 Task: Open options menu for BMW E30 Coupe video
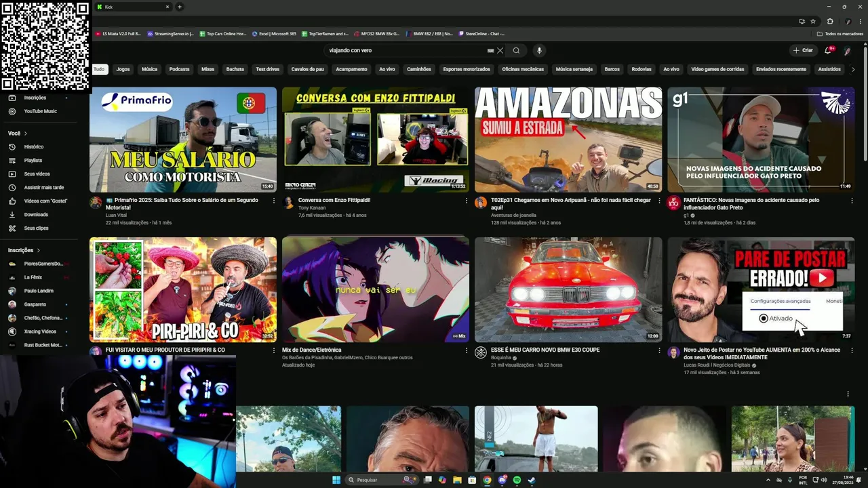pyautogui.click(x=659, y=350)
